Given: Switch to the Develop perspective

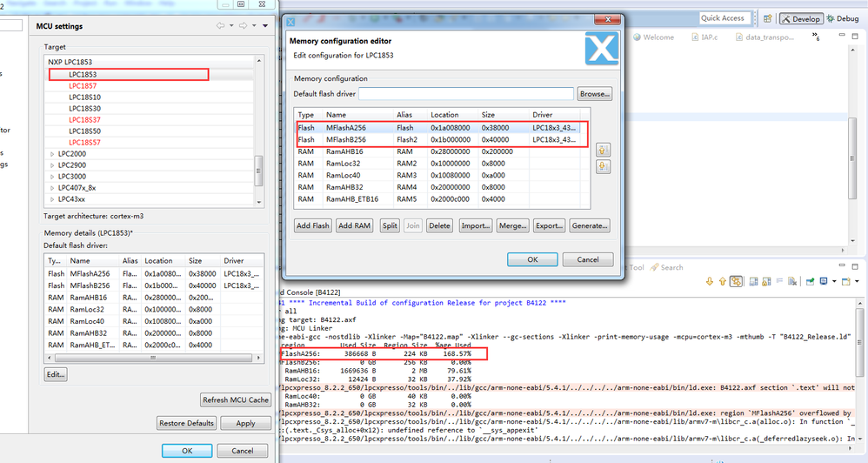Looking at the screenshot, I should (801, 18).
